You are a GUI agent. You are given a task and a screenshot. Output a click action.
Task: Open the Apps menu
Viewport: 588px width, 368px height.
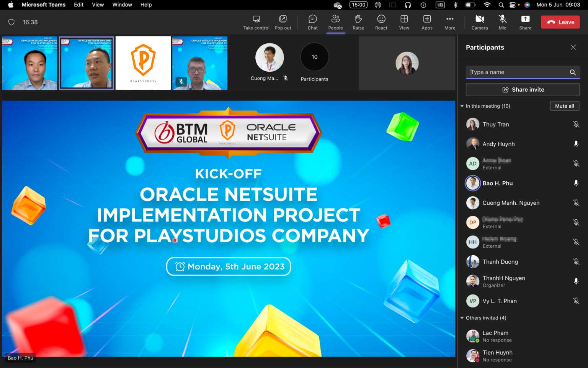[427, 23]
